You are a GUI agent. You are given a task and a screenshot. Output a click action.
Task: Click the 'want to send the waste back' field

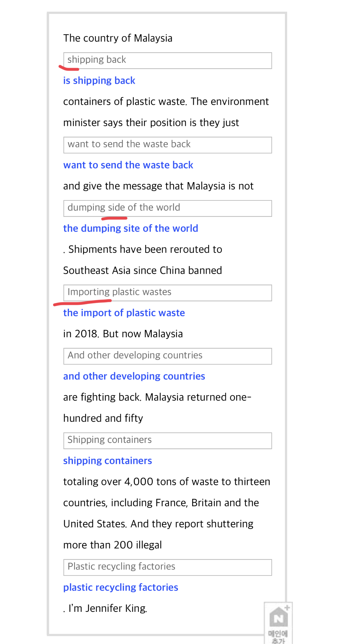[168, 145]
